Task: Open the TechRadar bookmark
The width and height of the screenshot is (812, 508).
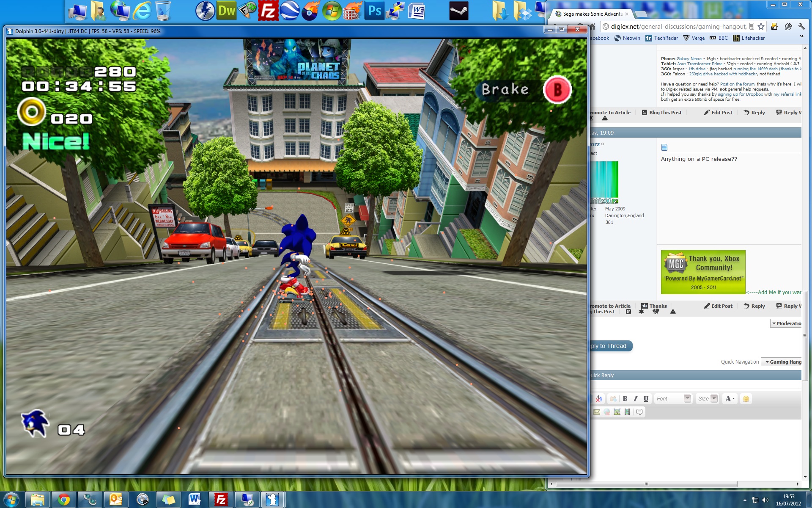Action: pyautogui.click(x=662, y=38)
